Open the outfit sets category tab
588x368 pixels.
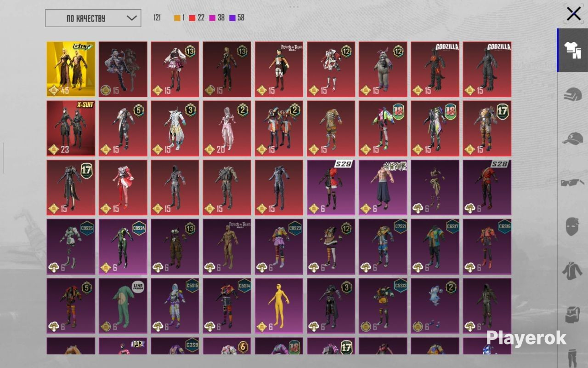coord(572,50)
